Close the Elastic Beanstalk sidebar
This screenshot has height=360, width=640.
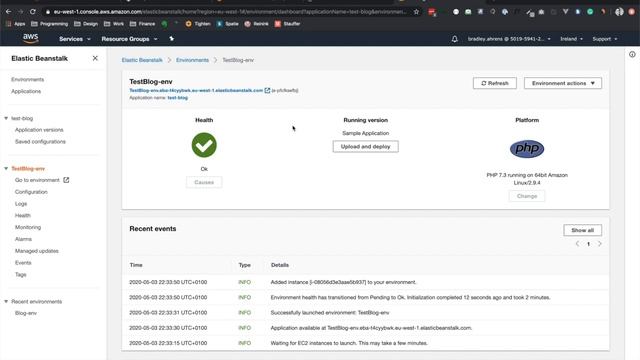click(95, 58)
